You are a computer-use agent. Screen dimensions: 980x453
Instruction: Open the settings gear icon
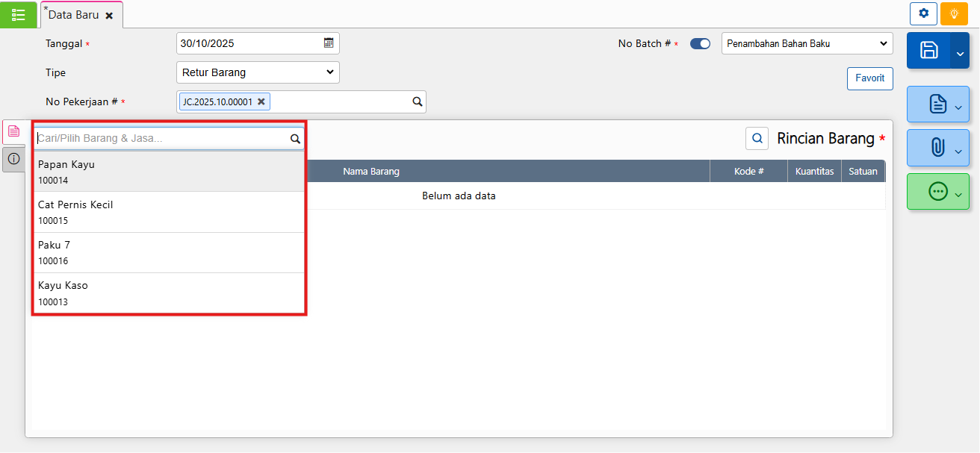[x=923, y=13]
